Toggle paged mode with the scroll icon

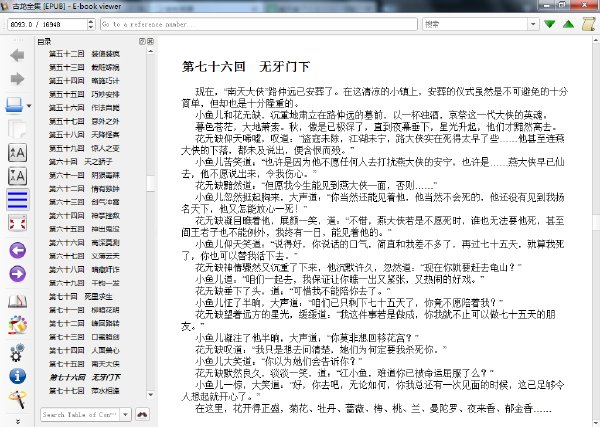click(x=588, y=24)
